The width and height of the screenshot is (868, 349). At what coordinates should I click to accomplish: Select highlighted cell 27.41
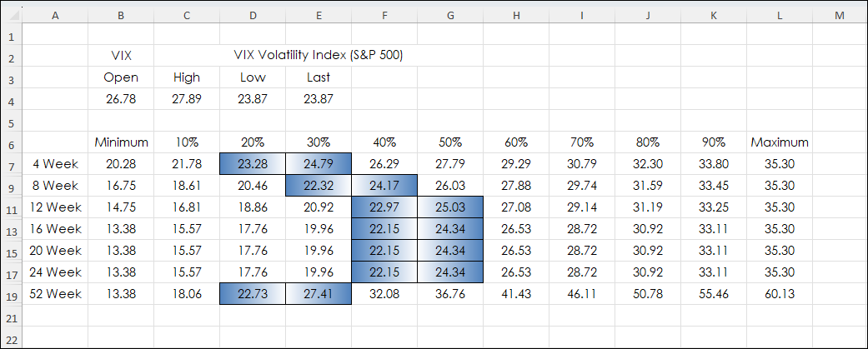coord(318,294)
